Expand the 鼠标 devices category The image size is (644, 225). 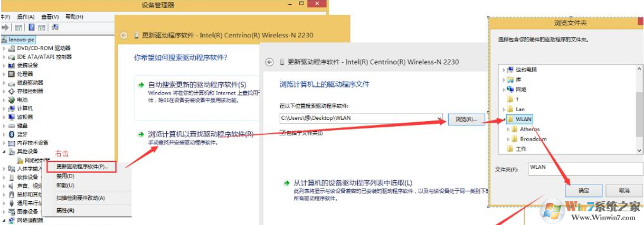point(4,194)
